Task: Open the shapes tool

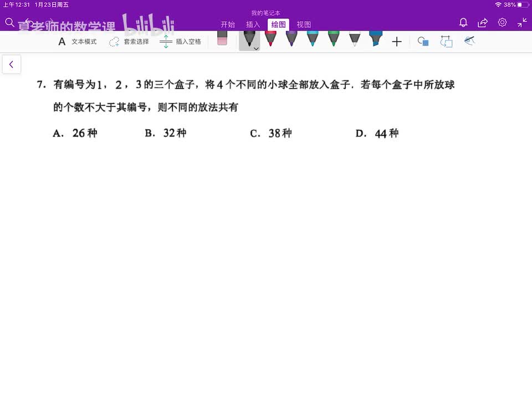Action: 423,42
